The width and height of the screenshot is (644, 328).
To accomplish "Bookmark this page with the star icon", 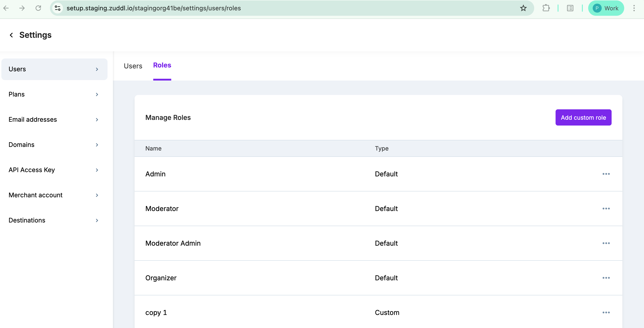I will point(523,8).
